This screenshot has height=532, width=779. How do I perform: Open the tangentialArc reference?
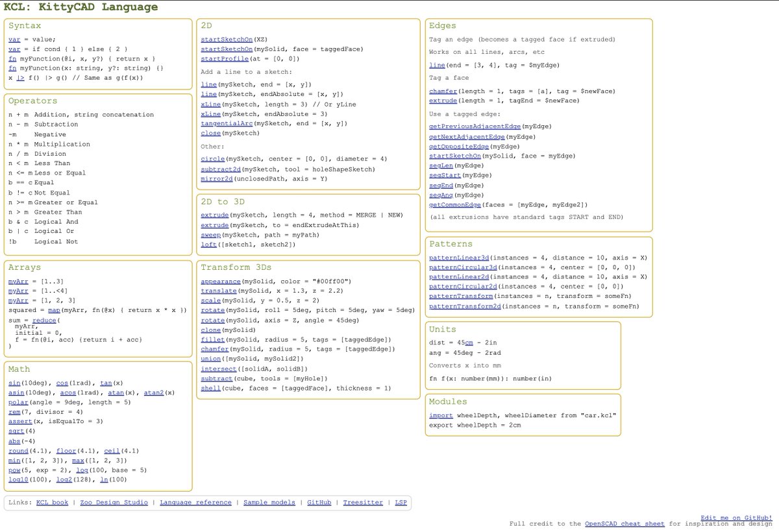point(227,123)
